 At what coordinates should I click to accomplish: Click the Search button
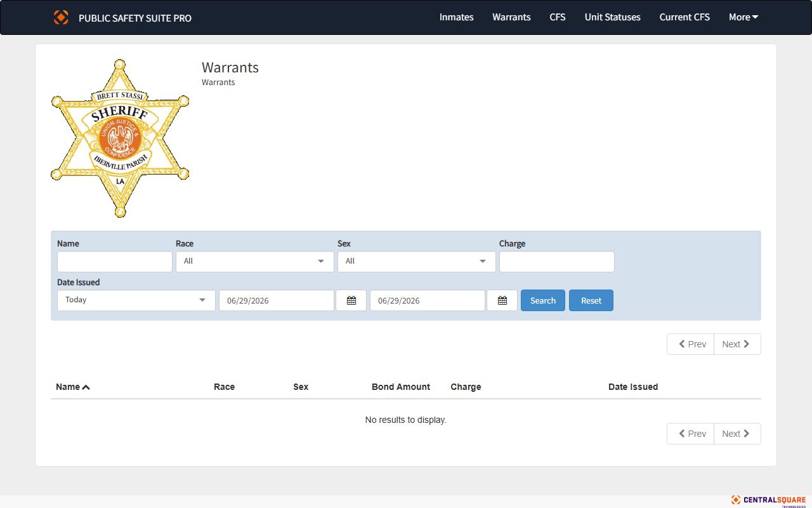click(x=543, y=300)
